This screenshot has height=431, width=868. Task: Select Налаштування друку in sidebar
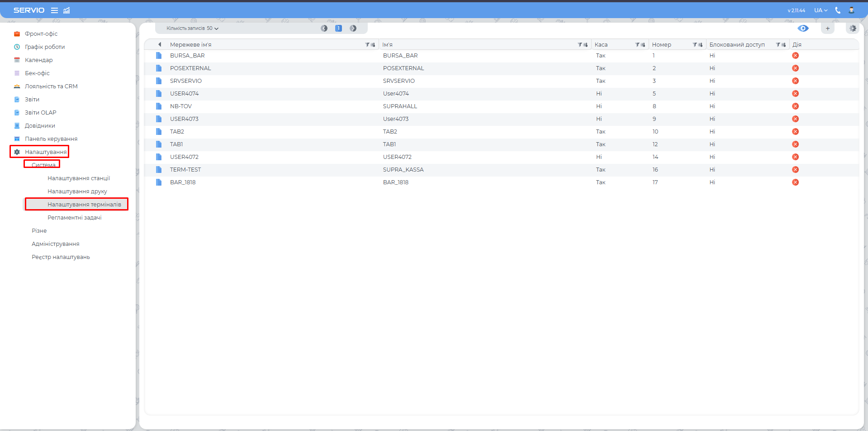coord(77,192)
